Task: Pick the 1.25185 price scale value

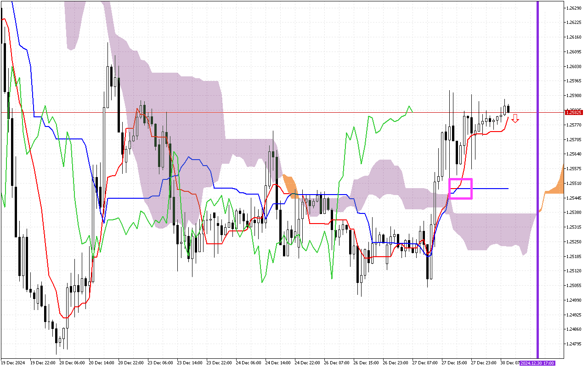Action: (574, 256)
